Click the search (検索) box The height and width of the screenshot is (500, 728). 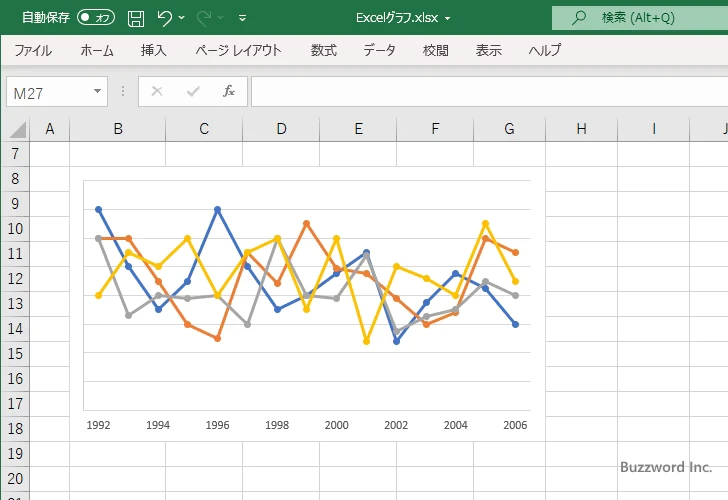(640, 18)
